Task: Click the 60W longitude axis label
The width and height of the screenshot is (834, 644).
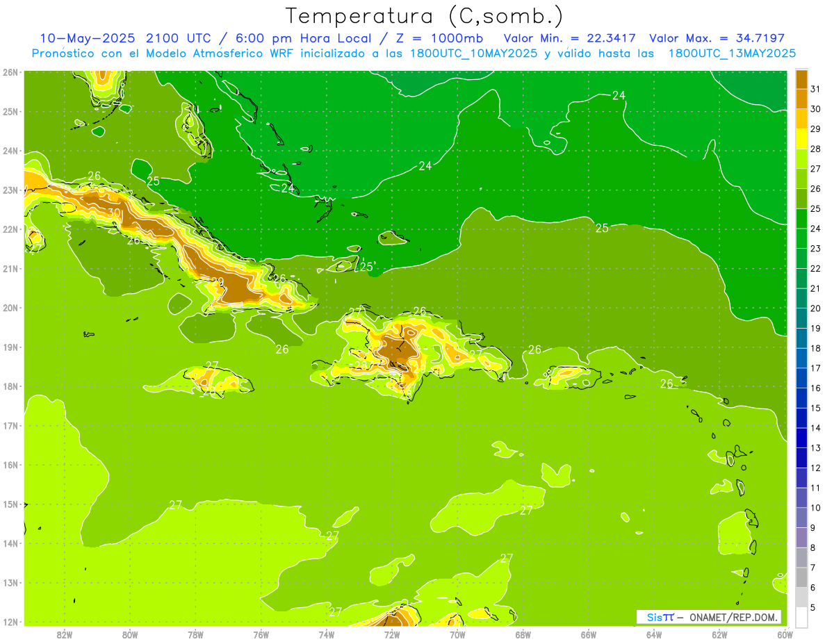Action: point(785,634)
